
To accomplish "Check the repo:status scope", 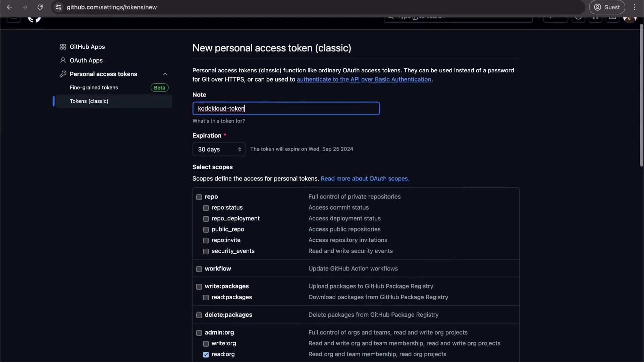I will [206, 208].
